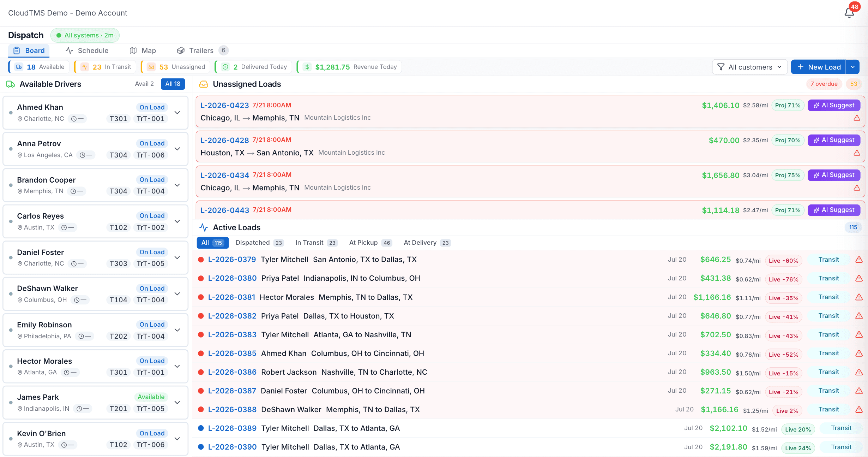Click the red status dot on L-2026-0380
The image size is (868, 457).
pos(201,278)
